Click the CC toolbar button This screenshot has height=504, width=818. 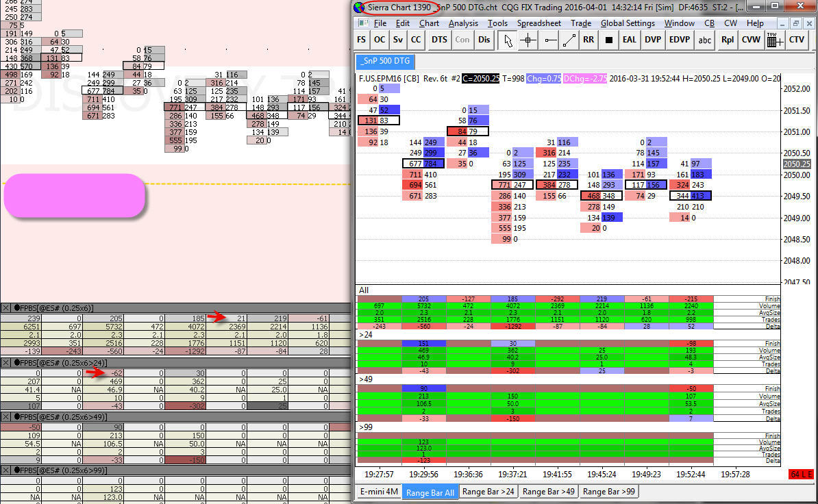[x=415, y=40]
